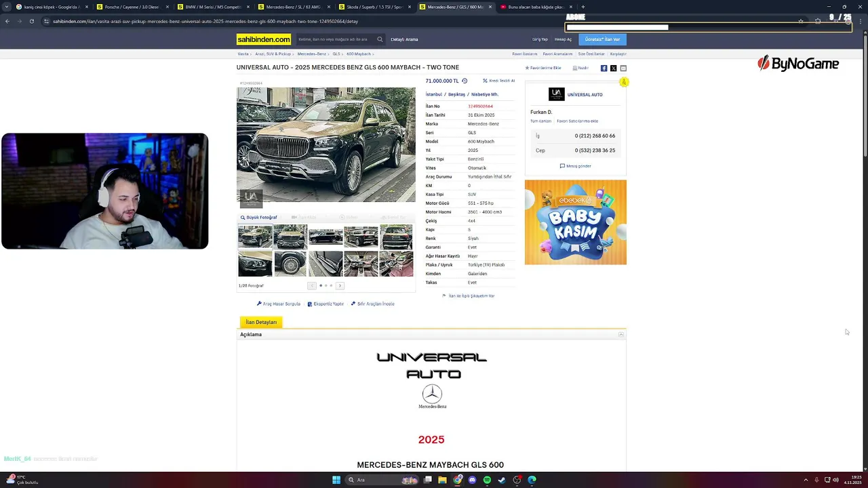Click the 600 Maybach breadcrumb
Viewport: 868px width, 488px height.
pyautogui.click(x=359, y=54)
